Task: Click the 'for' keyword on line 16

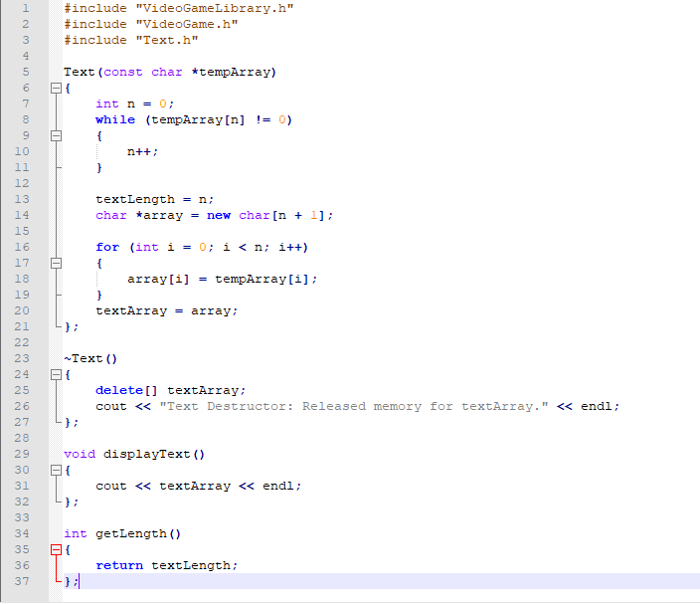Action: 107,247
